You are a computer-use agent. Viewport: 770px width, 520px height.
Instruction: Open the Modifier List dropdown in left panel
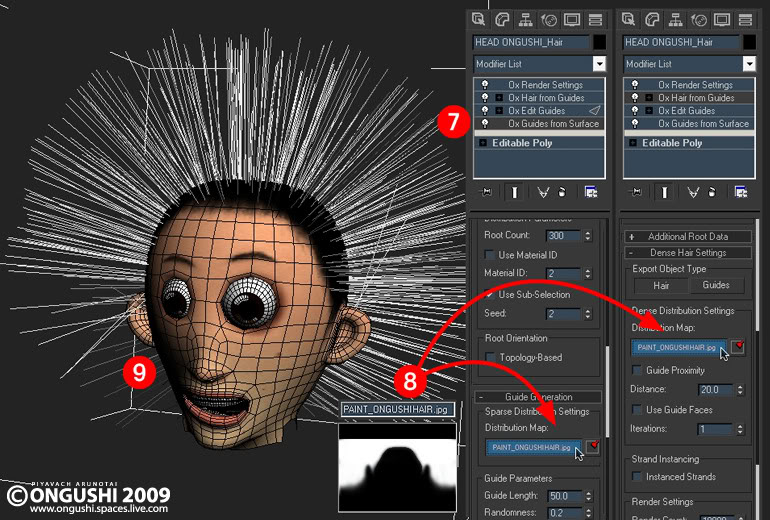(x=599, y=64)
